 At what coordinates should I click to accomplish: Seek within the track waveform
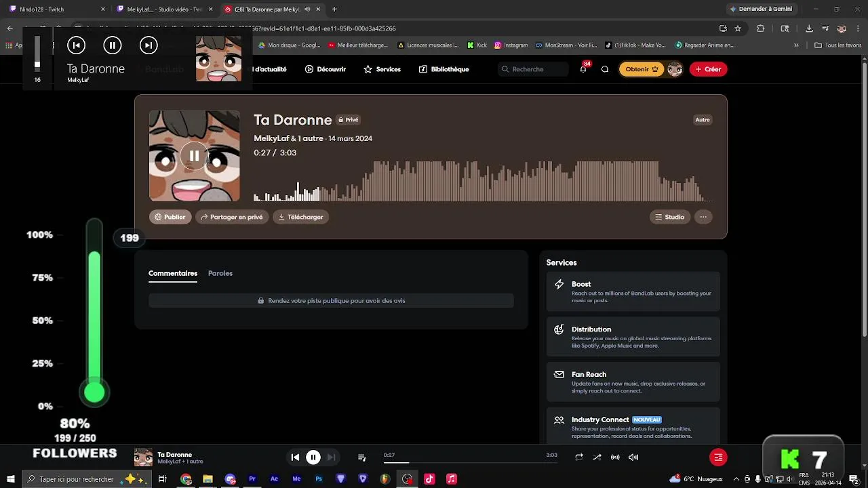[x=483, y=181]
